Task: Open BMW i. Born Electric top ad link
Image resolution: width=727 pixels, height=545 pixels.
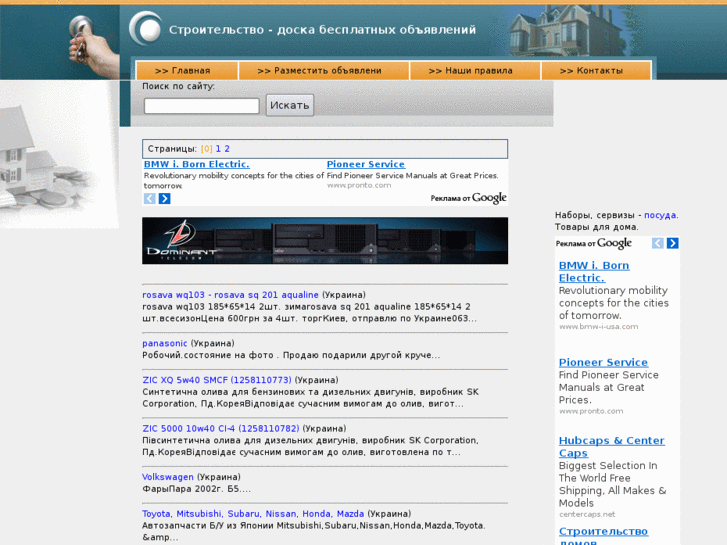Action: tap(197, 164)
